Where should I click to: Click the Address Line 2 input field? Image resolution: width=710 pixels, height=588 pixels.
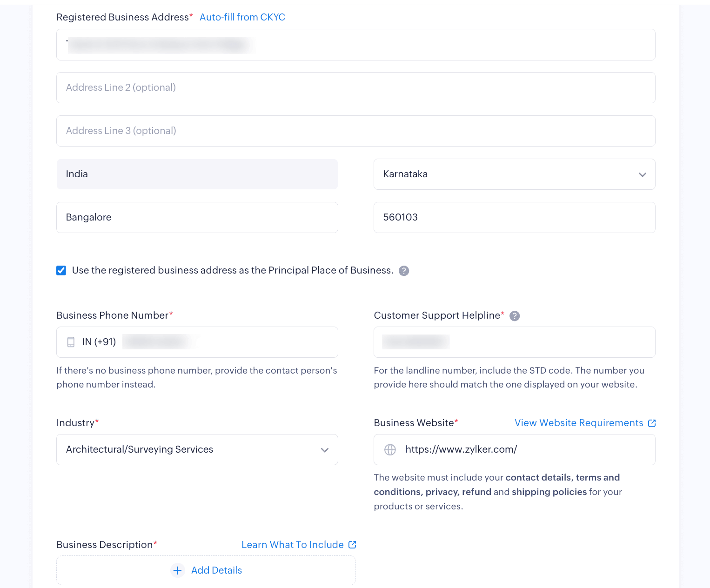click(355, 87)
